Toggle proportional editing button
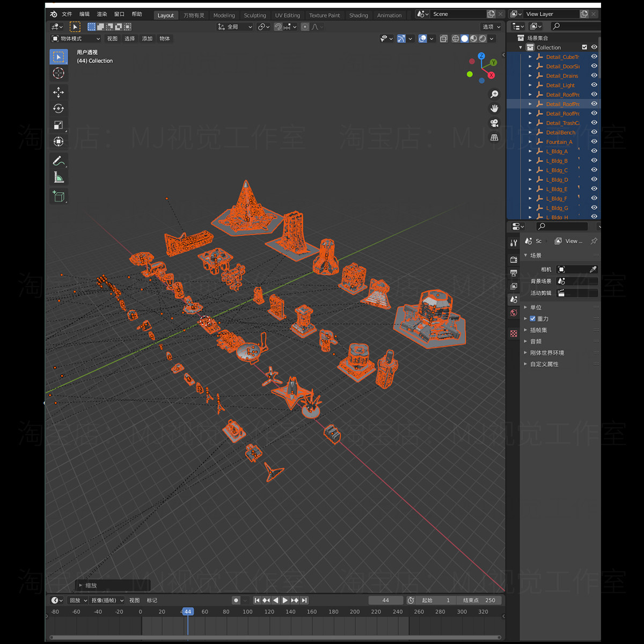 tap(305, 27)
